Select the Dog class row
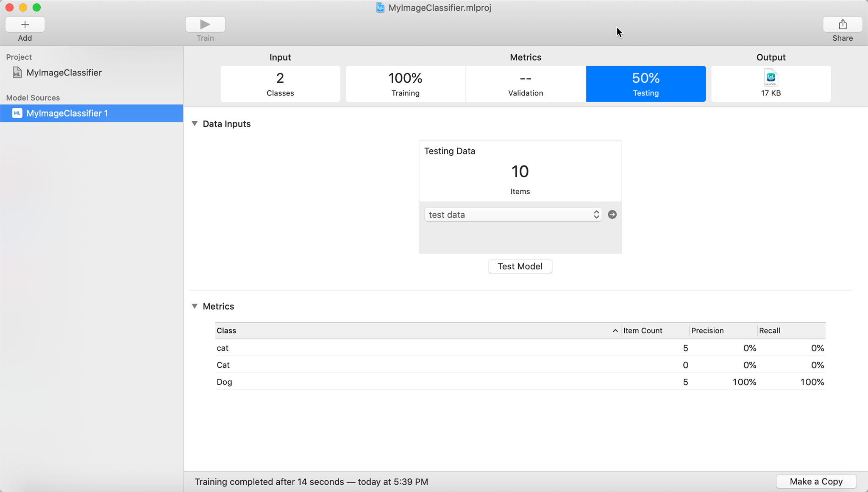The width and height of the screenshot is (868, 492). point(520,382)
